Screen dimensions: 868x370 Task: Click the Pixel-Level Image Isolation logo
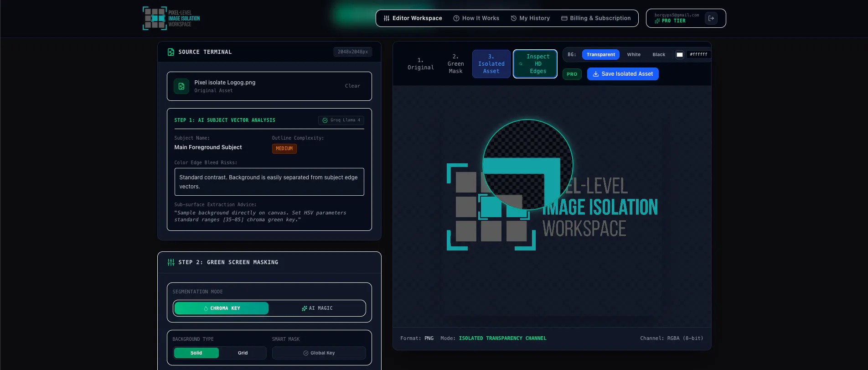coord(171,18)
